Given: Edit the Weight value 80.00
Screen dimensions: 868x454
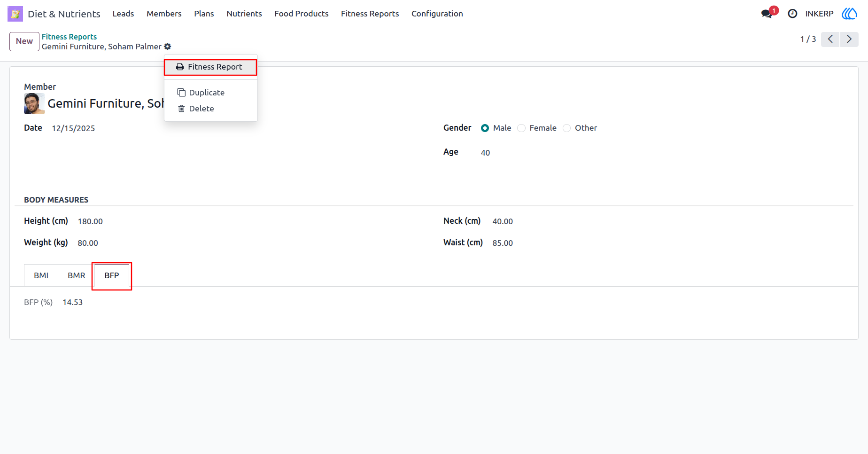Looking at the screenshot, I should (x=88, y=243).
